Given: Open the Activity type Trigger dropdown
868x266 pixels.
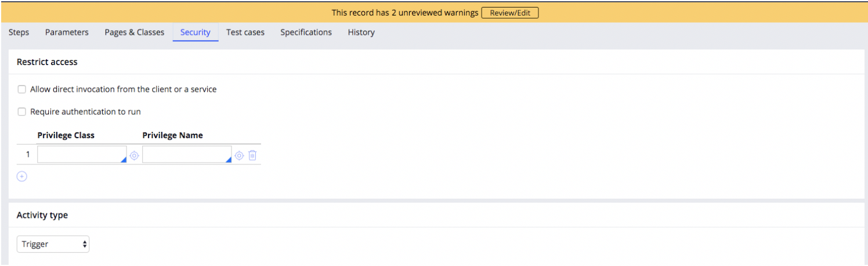Looking at the screenshot, I should click(53, 245).
